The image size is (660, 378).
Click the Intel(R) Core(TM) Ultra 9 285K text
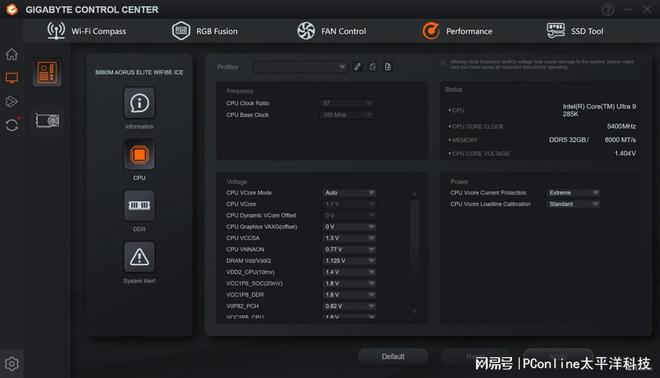click(x=599, y=110)
